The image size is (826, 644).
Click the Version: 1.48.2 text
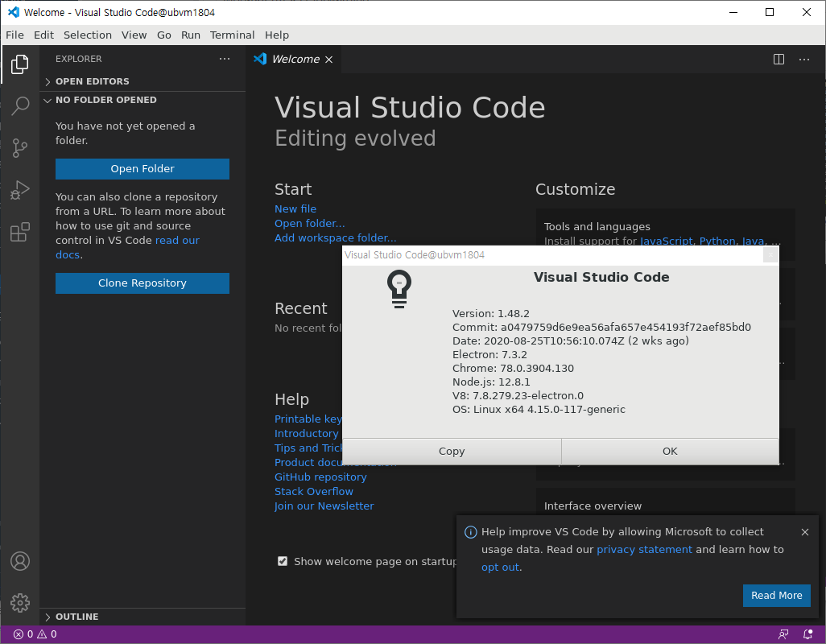coord(491,314)
